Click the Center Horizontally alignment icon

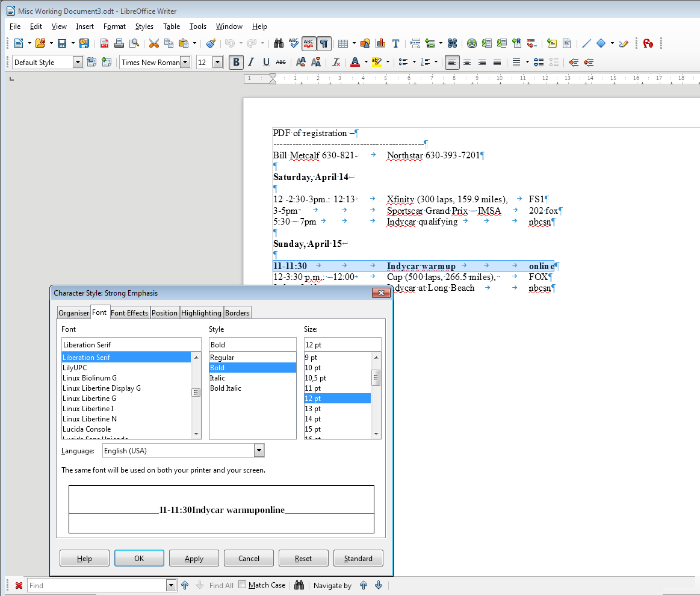coord(467,62)
